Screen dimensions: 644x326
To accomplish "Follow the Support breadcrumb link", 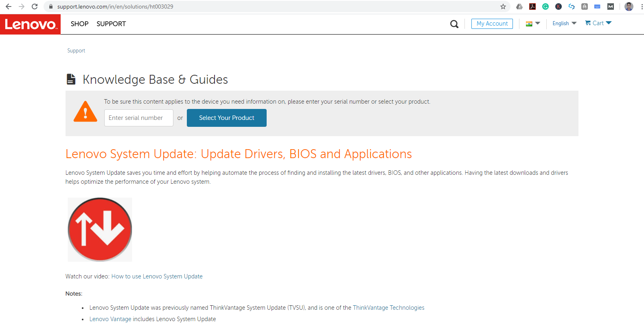I will tap(76, 51).
